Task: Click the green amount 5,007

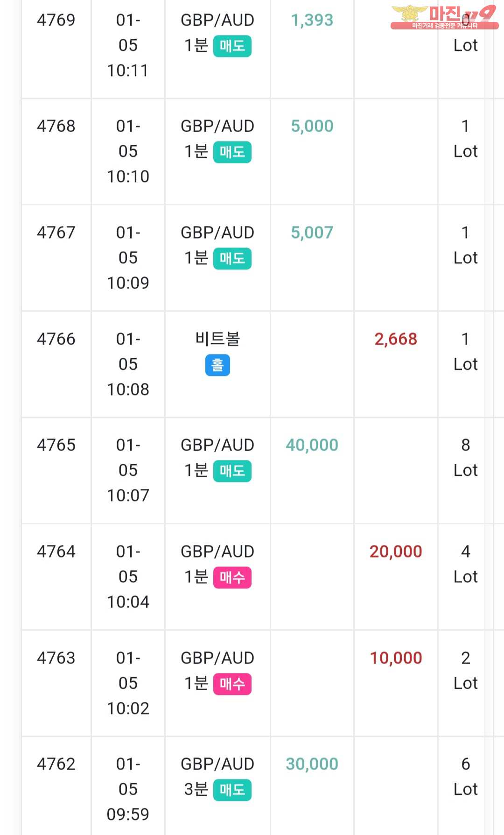Action: (x=312, y=233)
